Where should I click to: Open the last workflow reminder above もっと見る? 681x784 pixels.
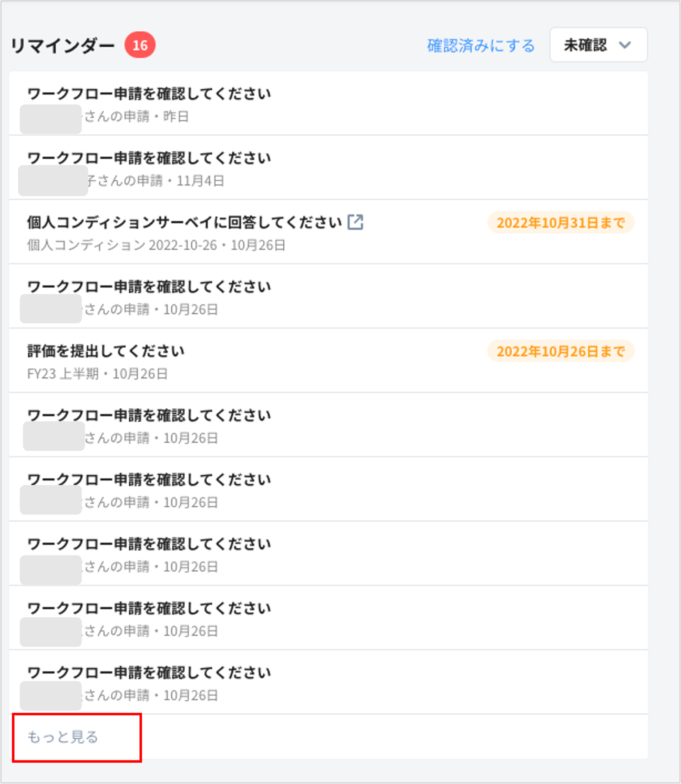coord(149,673)
